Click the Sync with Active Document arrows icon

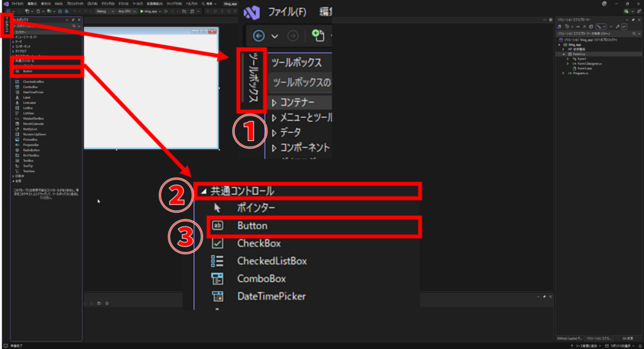coord(578,26)
